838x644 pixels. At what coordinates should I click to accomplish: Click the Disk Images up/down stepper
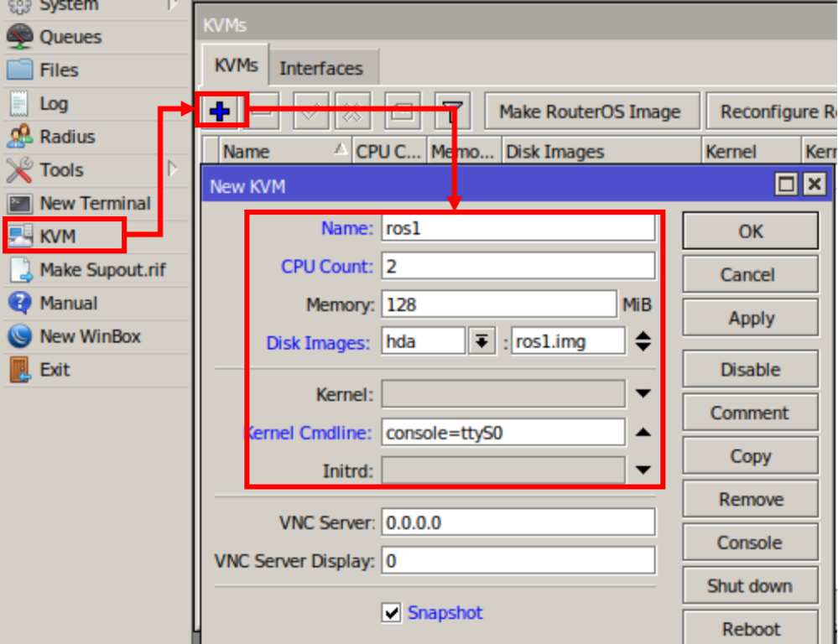click(x=643, y=341)
